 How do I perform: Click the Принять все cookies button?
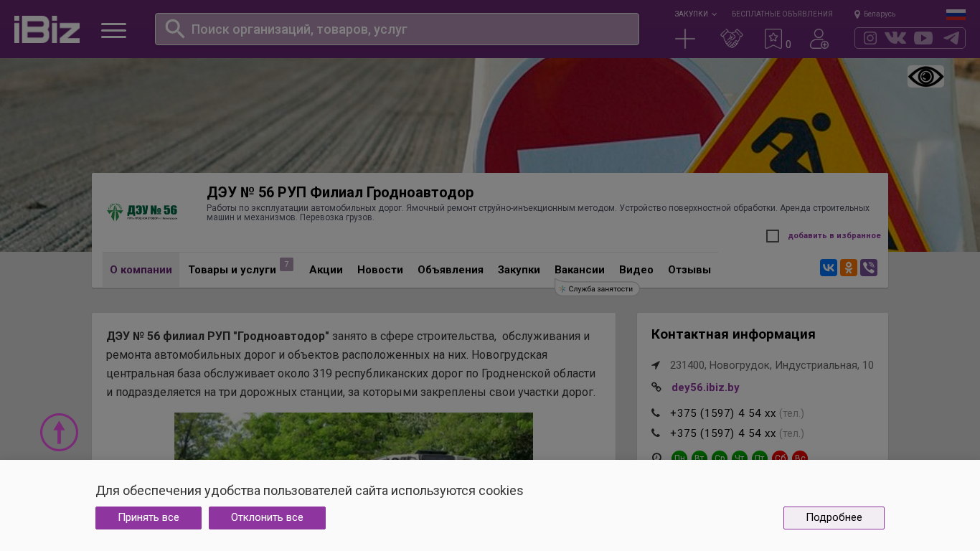(149, 518)
